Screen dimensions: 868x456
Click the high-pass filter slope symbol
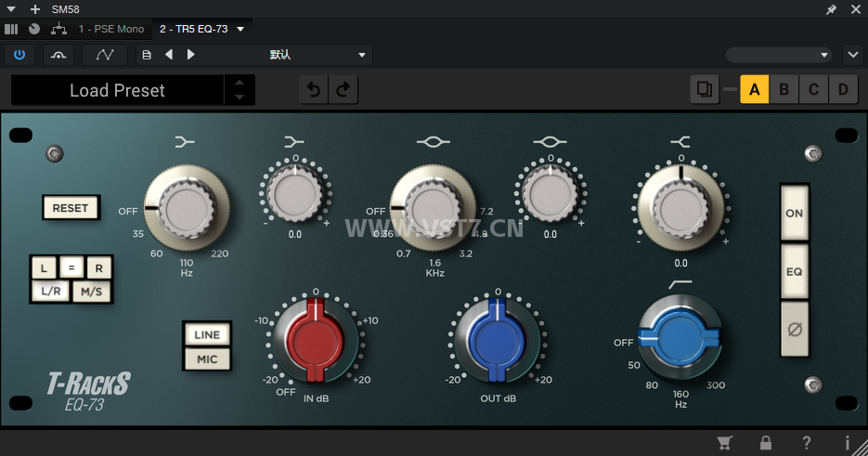tap(680, 284)
